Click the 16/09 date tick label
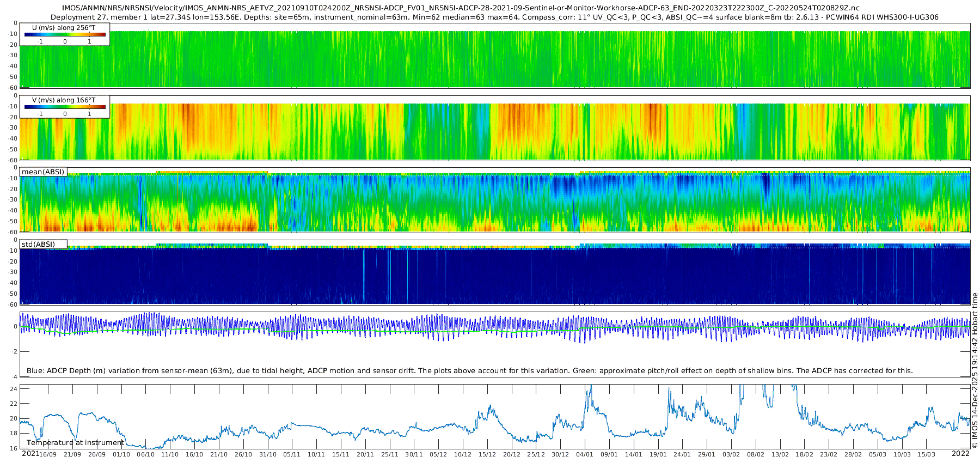 point(48,454)
